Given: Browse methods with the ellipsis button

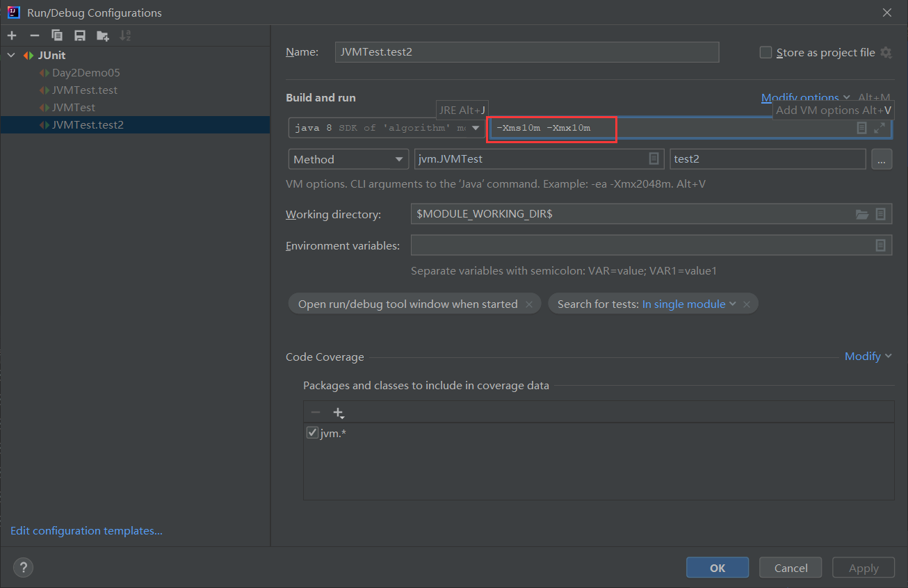Looking at the screenshot, I should coord(881,159).
